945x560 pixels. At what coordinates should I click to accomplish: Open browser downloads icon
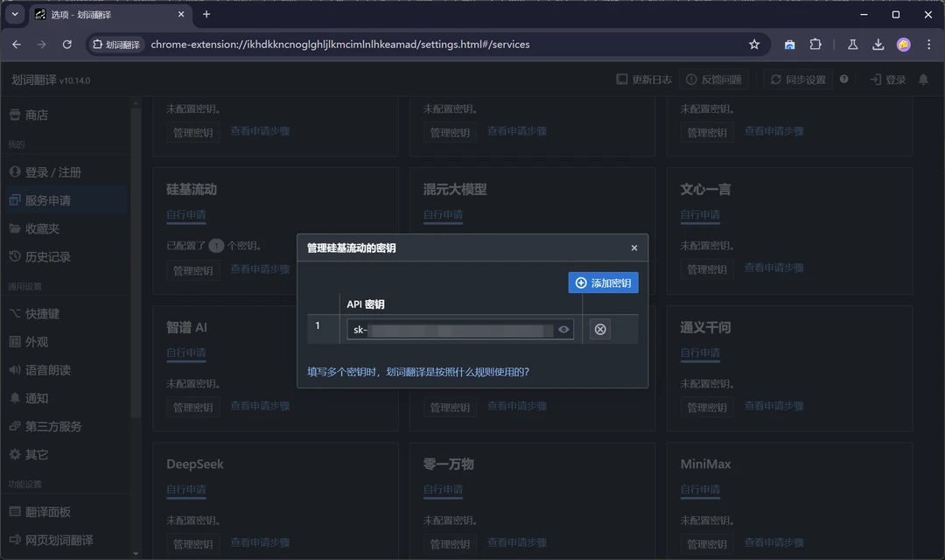tap(878, 45)
